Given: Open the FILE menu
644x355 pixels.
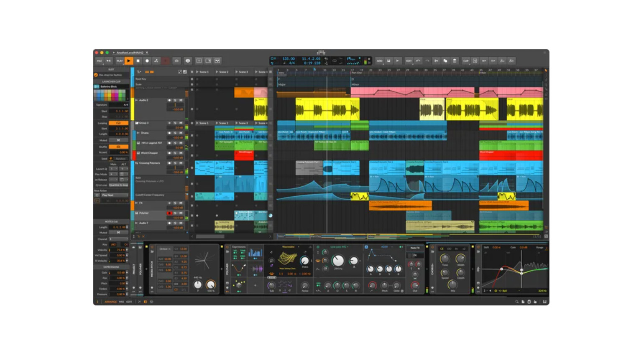Looking at the screenshot, I should 99,61.
